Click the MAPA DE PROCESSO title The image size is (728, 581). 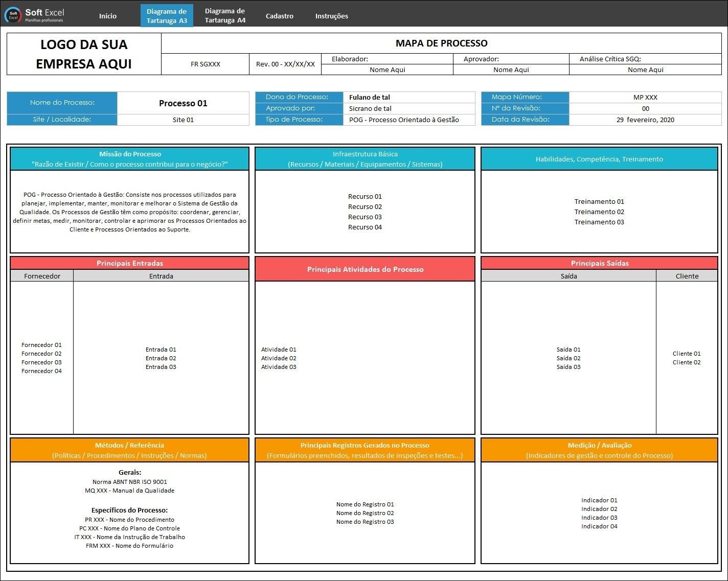(441, 43)
